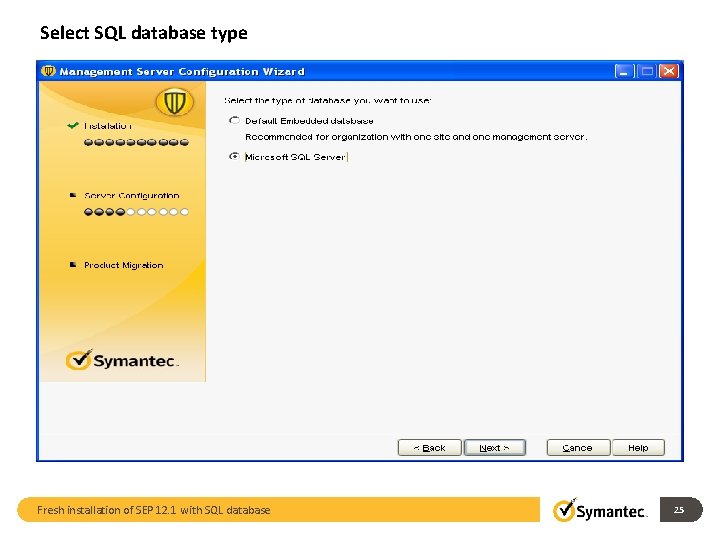Click the 'Select SQL database type' slide heading
The image size is (720, 540).
[144, 33]
